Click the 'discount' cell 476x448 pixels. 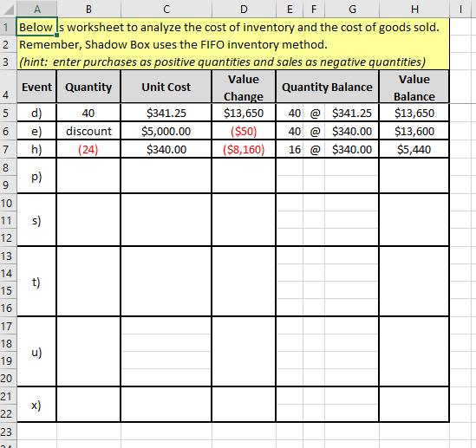coord(88,131)
